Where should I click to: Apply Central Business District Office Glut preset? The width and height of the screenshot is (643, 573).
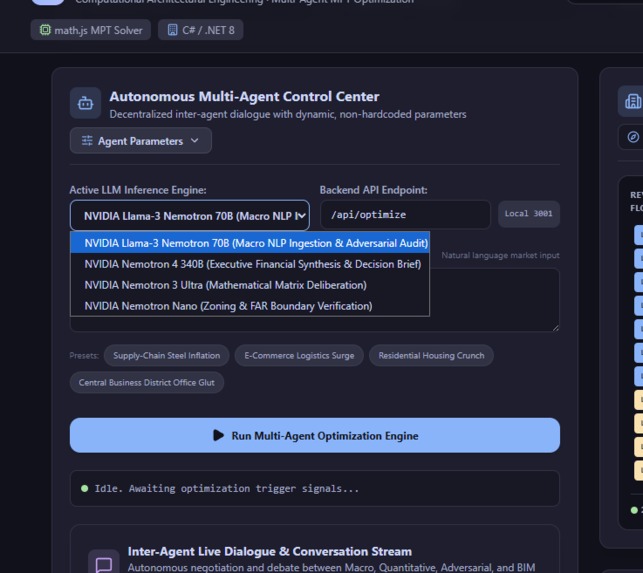146,382
